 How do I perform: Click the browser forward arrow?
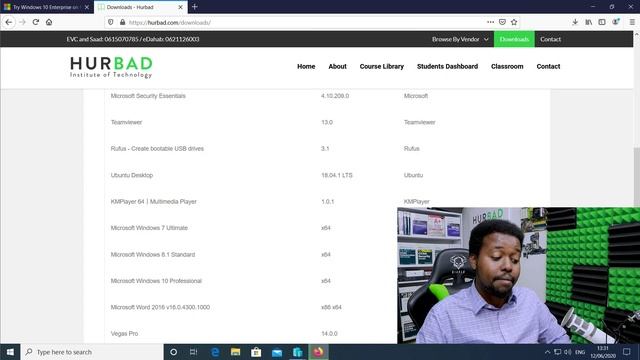click(x=22, y=22)
